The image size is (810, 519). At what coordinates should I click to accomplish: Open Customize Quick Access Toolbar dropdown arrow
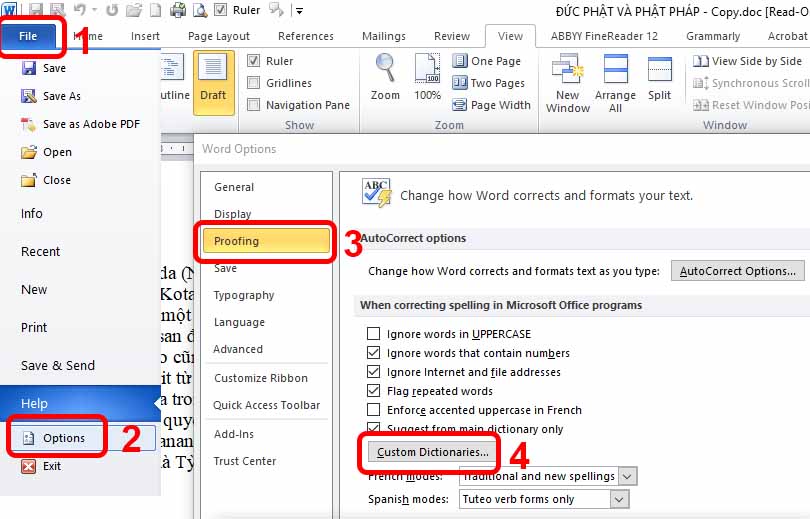pyautogui.click(x=299, y=11)
